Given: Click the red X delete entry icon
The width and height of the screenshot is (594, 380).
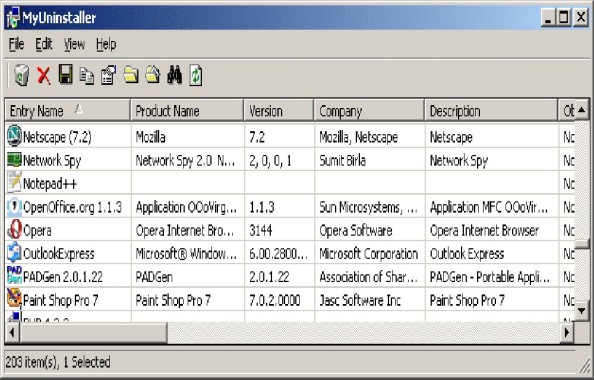Looking at the screenshot, I should 44,75.
